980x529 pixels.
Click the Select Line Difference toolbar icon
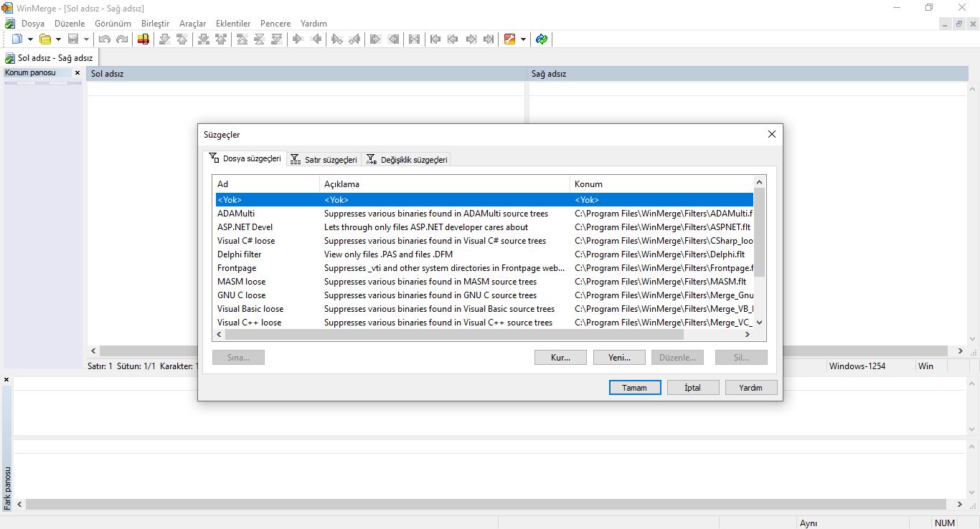pos(143,39)
